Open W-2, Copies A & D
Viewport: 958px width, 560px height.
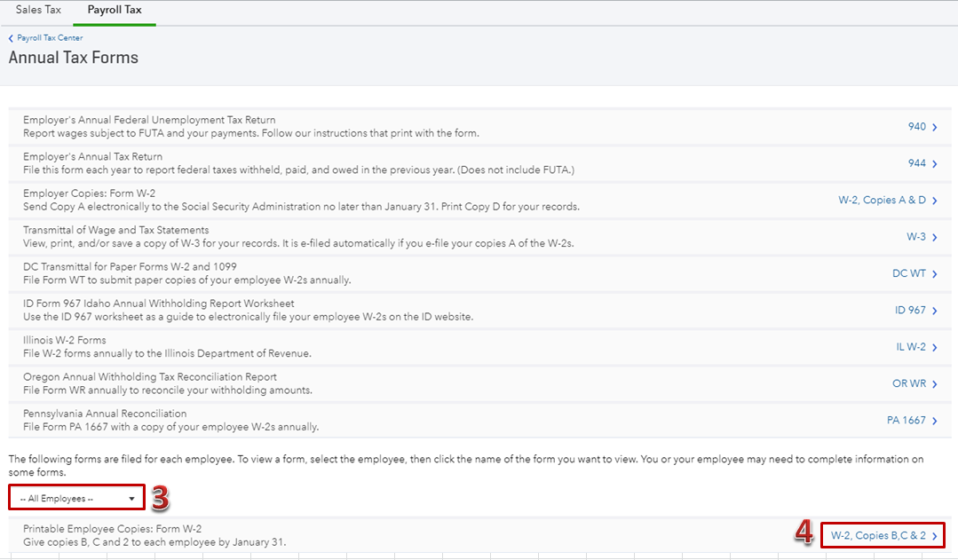[x=882, y=201]
